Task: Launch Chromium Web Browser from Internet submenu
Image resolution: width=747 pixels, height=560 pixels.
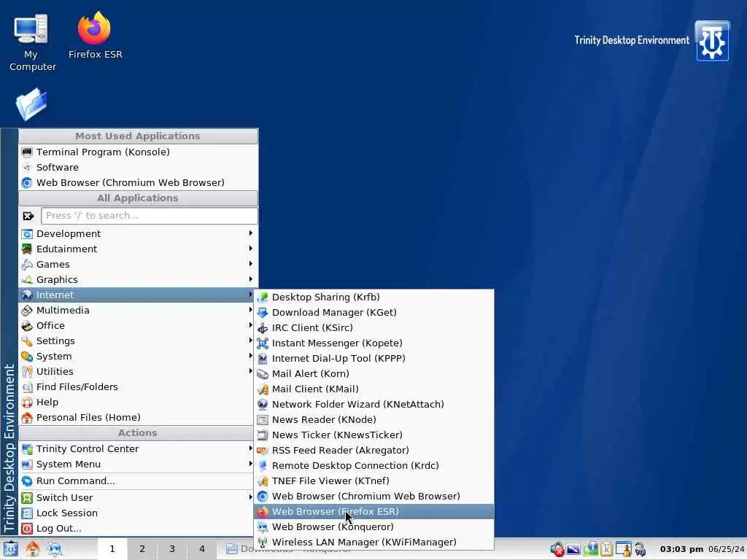Action: click(x=374, y=496)
